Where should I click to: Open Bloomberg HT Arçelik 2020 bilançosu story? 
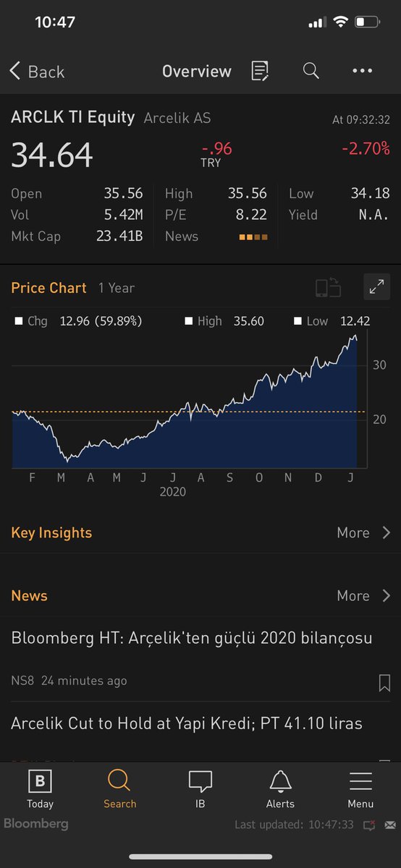[x=192, y=638]
